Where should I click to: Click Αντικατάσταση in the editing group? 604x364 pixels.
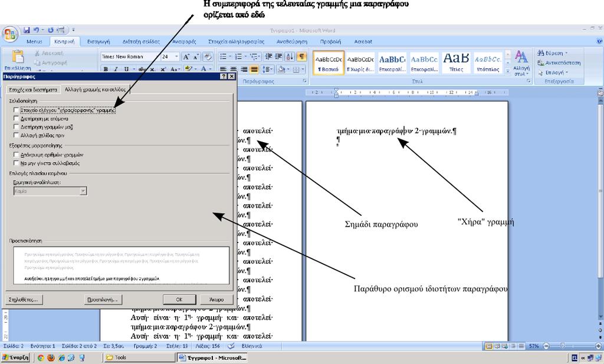[x=559, y=63]
